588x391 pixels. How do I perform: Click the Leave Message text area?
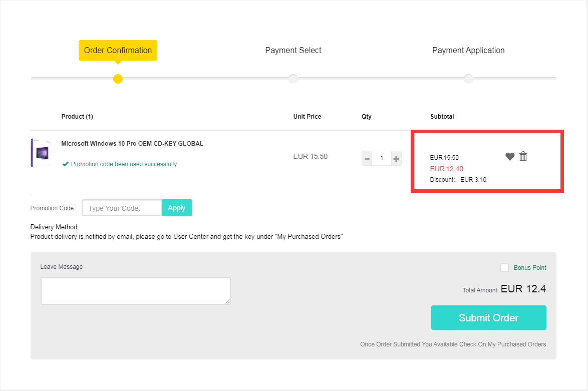(x=135, y=291)
